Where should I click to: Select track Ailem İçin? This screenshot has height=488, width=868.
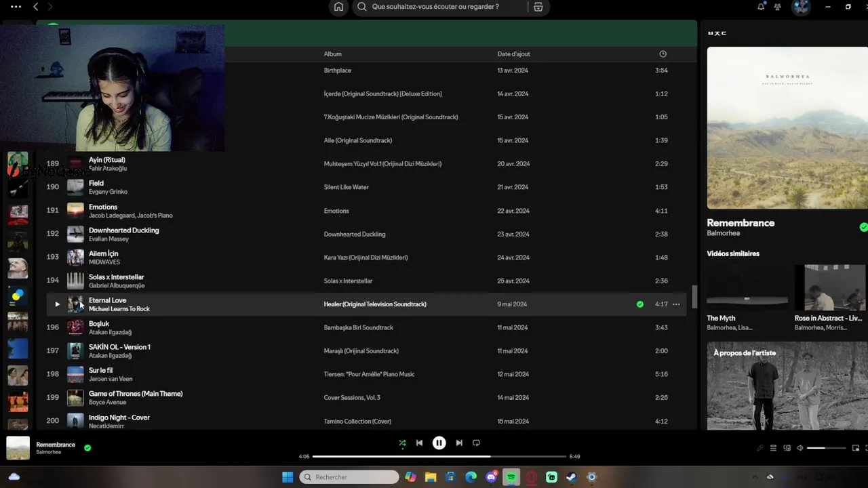(x=103, y=253)
